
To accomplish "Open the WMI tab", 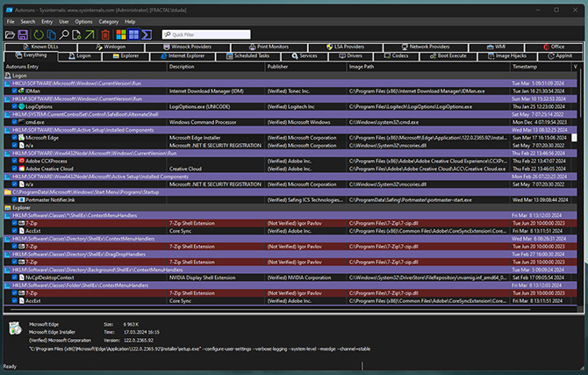I will click(496, 47).
